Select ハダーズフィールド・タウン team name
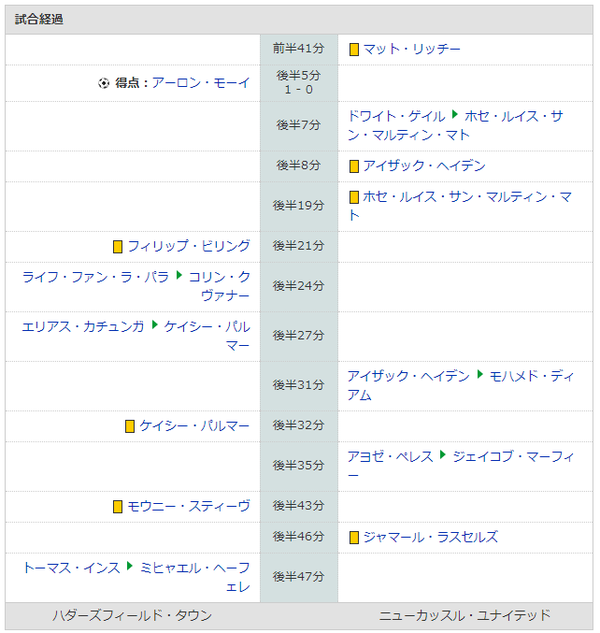Viewport: 600px width, 633px height. click(x=132, y=616)
